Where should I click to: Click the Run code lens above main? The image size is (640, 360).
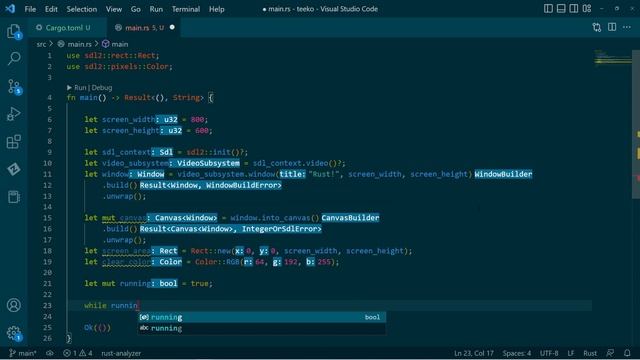(x=80, y=87)
